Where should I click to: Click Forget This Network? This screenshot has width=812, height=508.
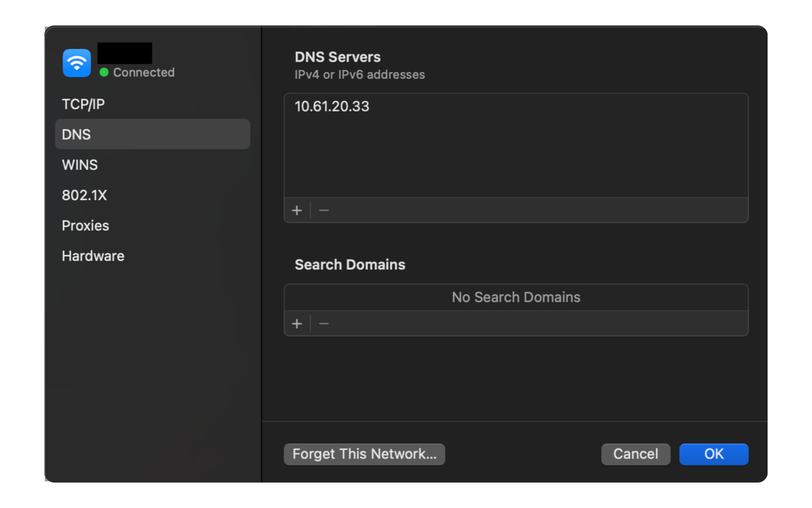pos(364,454)
